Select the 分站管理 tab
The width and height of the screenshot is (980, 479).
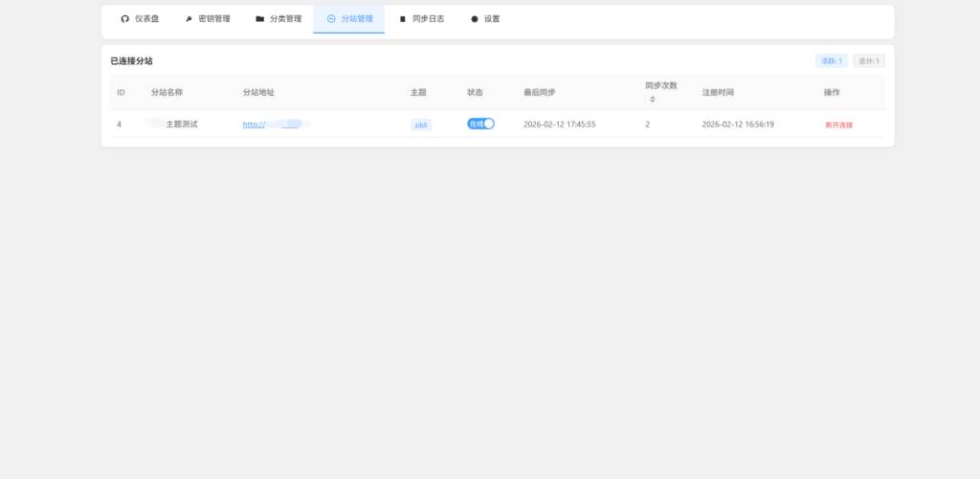[349, 19]
